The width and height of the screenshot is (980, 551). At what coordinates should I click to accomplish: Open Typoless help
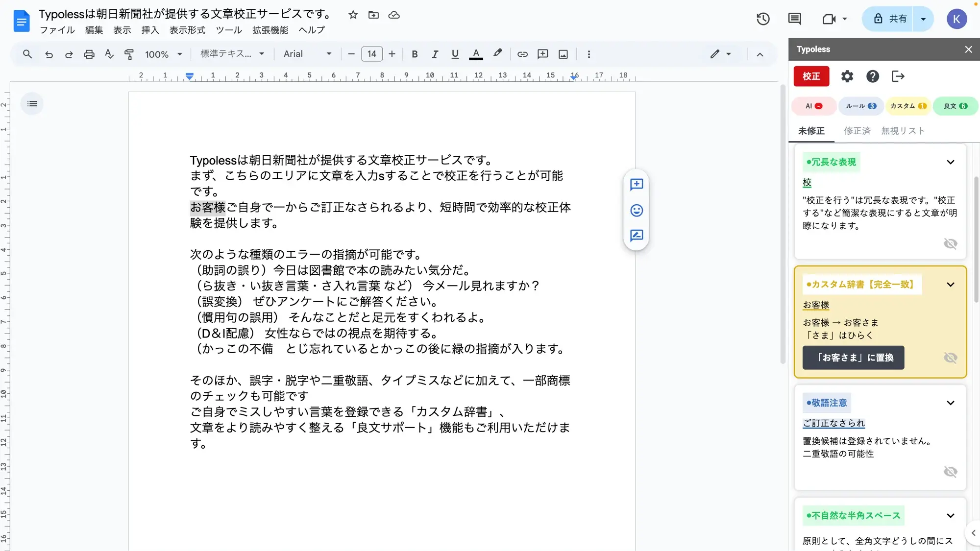873,76
